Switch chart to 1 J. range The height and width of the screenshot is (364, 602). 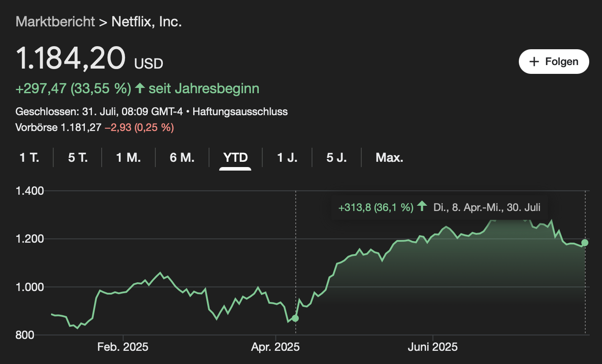(287, 157)
